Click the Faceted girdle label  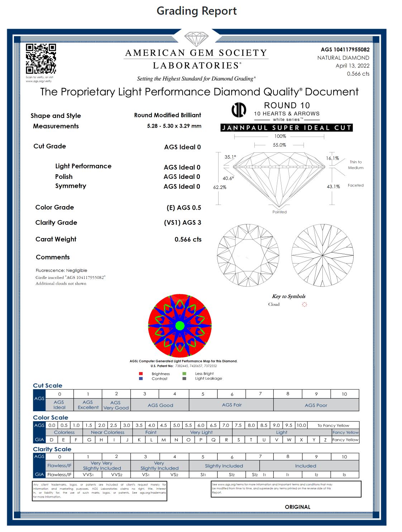[355, 185]
